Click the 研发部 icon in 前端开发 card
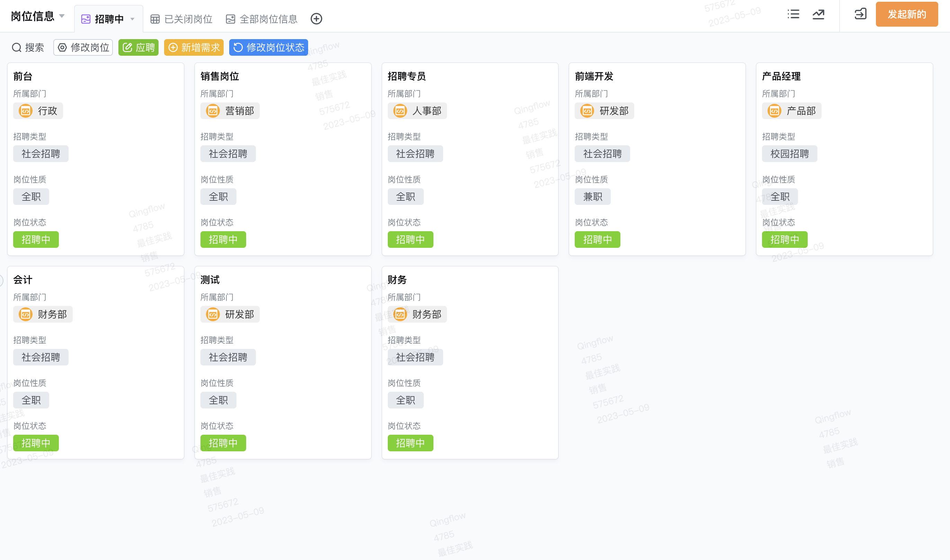 [587, 111]
